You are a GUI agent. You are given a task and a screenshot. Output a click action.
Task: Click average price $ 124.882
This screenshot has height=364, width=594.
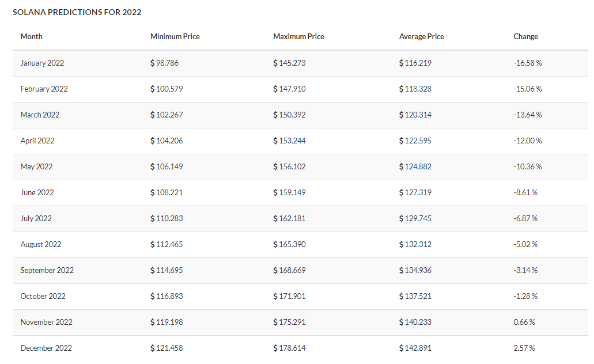pyautogui.click(x=415, y=166)
